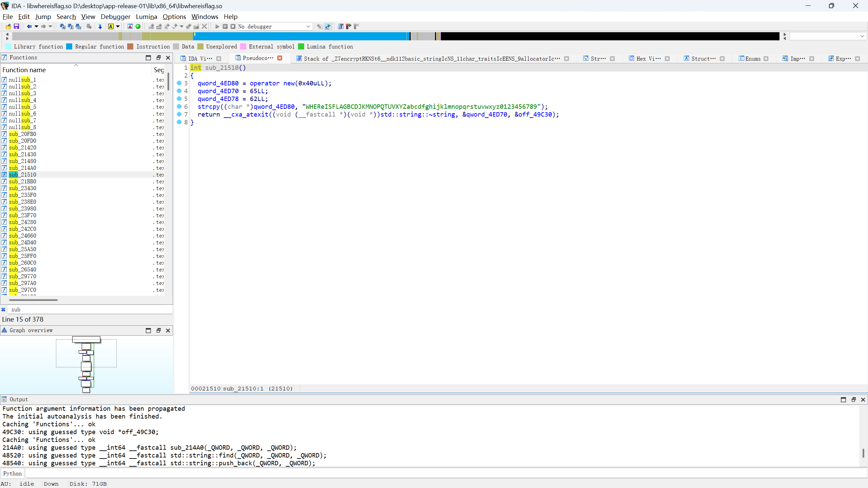868x488 pixels.
Task: Click the add breakpoint icon with green plus
Action: pyautogui.click(x=348, y=26)
